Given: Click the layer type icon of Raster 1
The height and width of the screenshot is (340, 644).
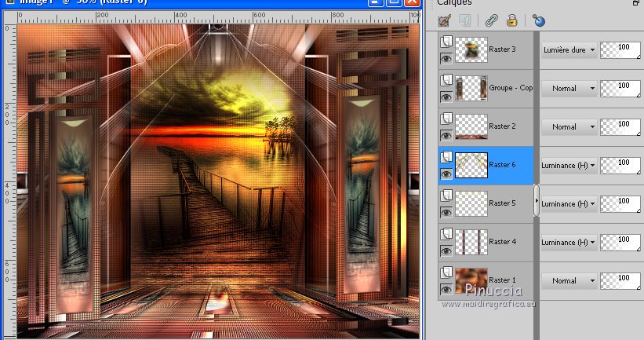Looking at the screenshot, I should pos(446,272).
